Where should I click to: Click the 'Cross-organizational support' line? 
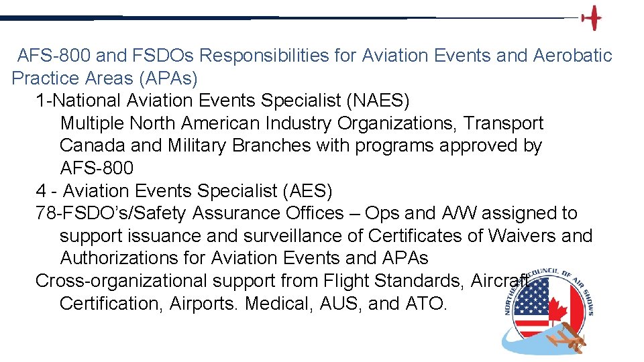[x=282, y=281]
